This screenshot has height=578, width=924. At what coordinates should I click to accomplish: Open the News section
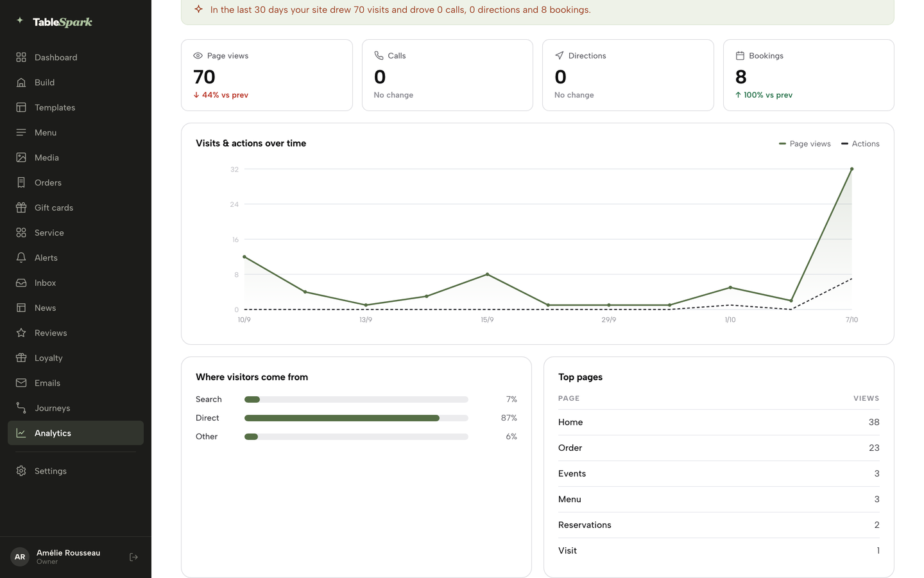pos(76,308)
